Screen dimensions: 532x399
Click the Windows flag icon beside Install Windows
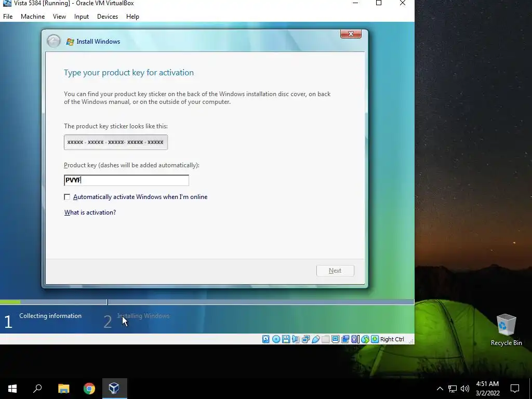click(70, 42)
